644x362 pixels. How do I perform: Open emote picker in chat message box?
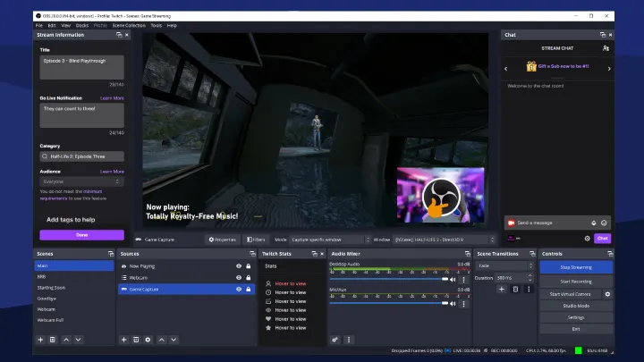pos(604,223)
